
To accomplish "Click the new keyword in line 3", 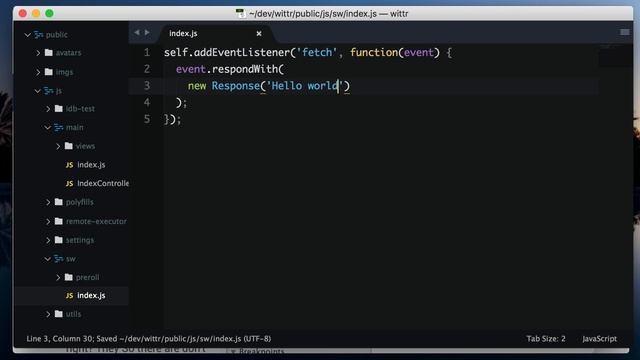I will pyautogui.click(x=197, y=86).
